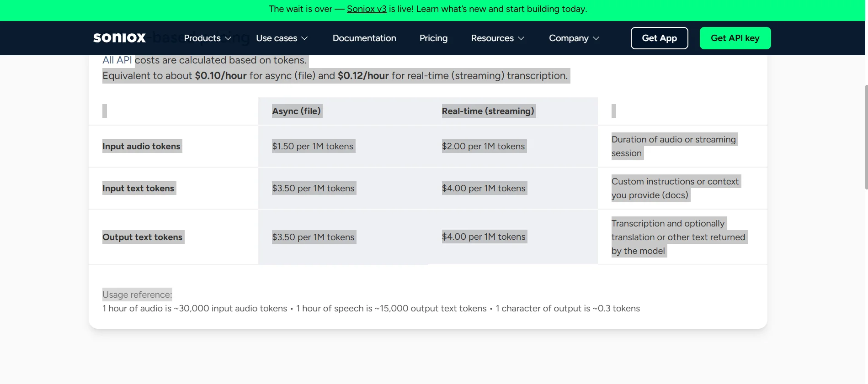Viewport: 868px width, 384px height.
Task: Open the Company dropdown menu
Action: pos(574,38)
